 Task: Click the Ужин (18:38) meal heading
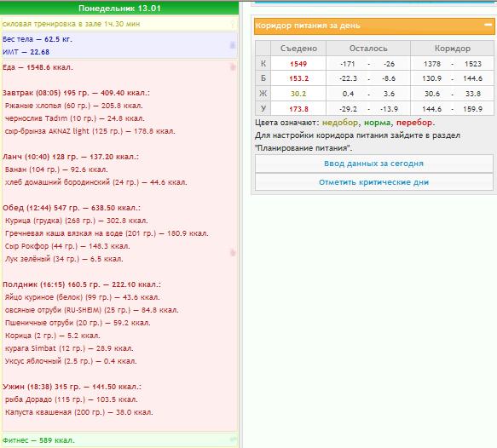[x=72, y=387]
